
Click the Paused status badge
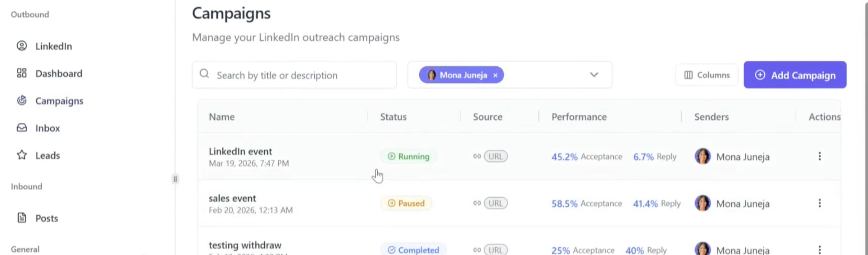click(406, 203)
